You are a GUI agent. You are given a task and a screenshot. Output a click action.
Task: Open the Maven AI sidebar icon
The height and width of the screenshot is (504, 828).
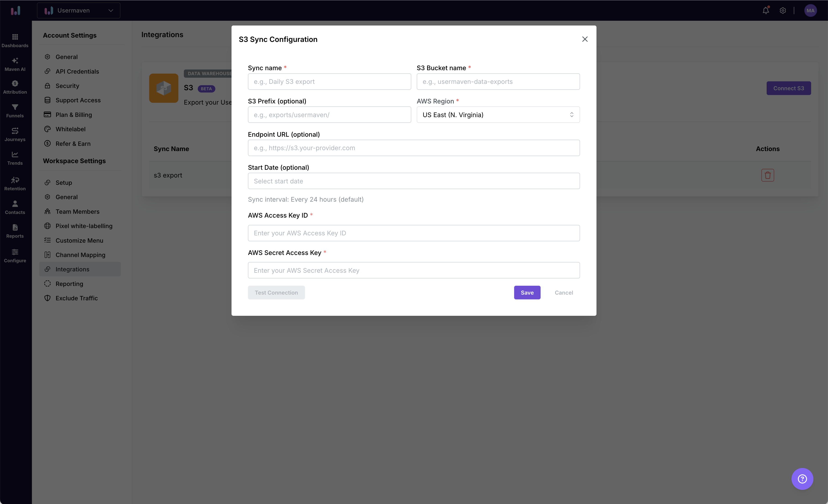click(15, 64)
